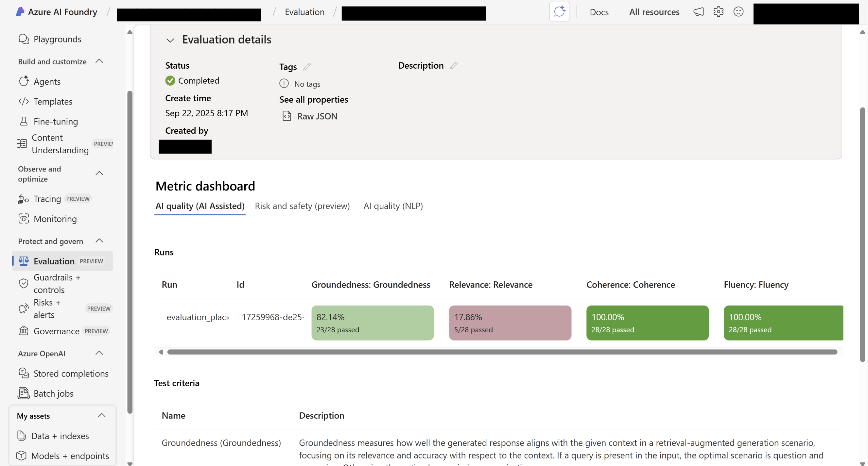This screenshot has height=466, width=868.
Task: Click the AI chat sparkle icon in header
Action: coord(559,12)
